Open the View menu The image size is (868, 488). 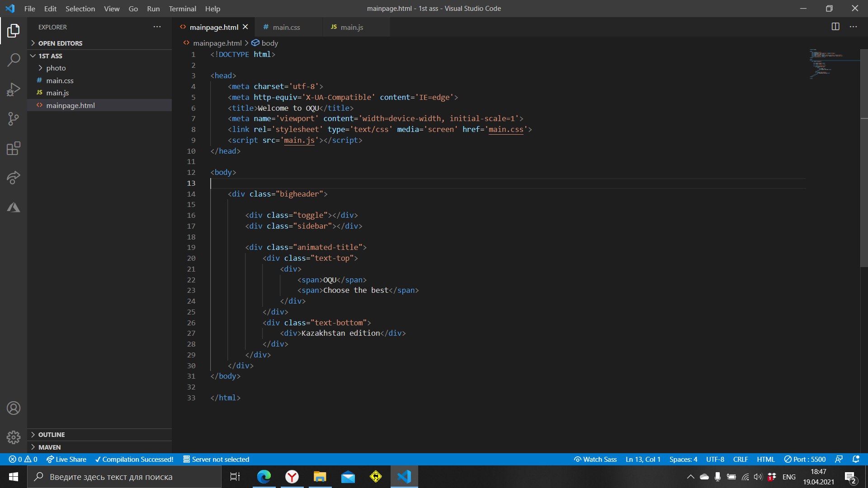[112, 9]
